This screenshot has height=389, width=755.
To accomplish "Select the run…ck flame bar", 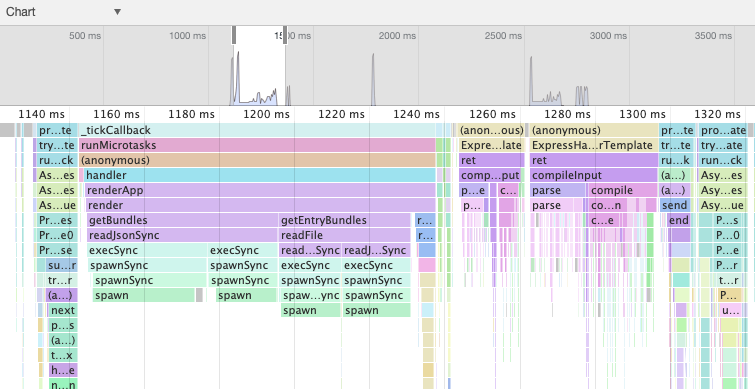I will click(x=723, y=160).
